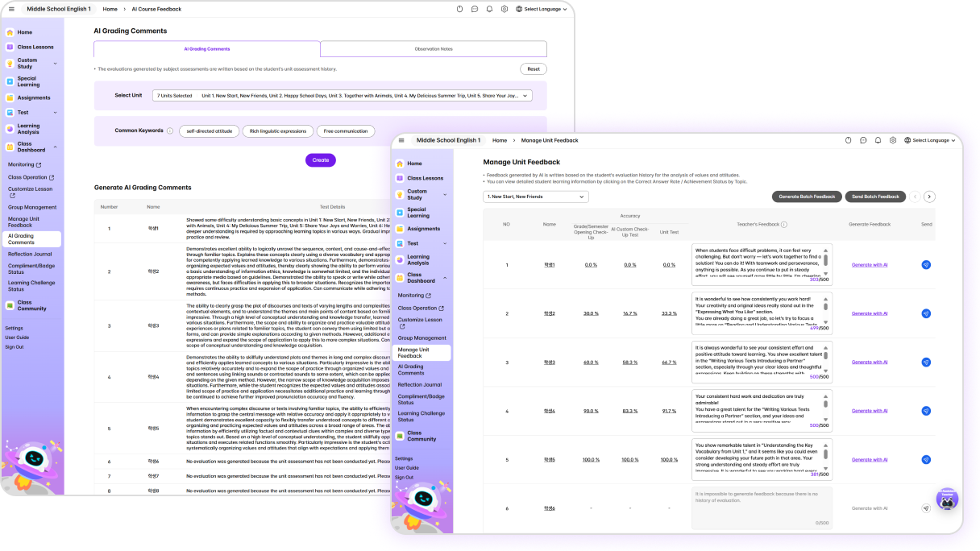Select the AI Grading Comments tab
Screen dimensions: 980x551
click(x=207, y=49)
